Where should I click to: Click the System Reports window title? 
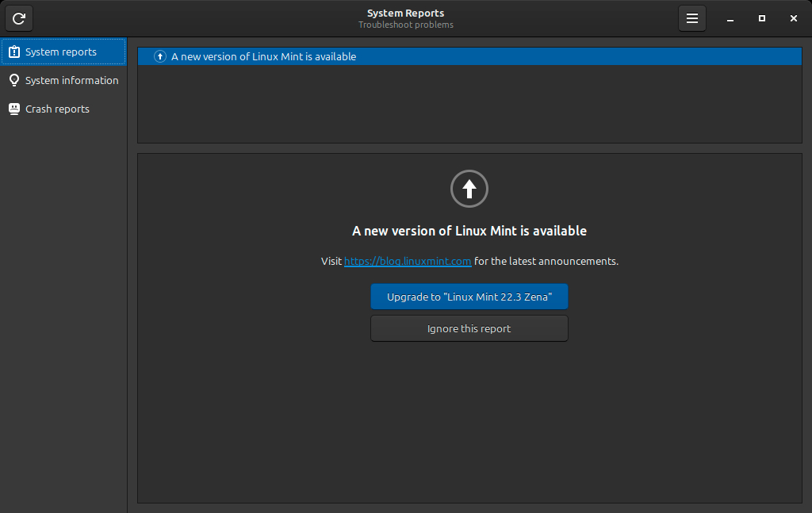(x=405, y=13)
